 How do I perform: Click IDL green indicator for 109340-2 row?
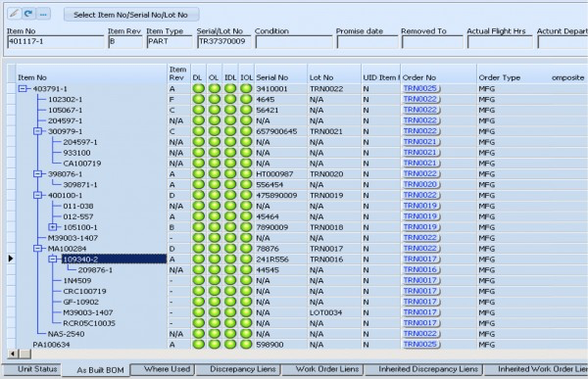pos(230,260)
